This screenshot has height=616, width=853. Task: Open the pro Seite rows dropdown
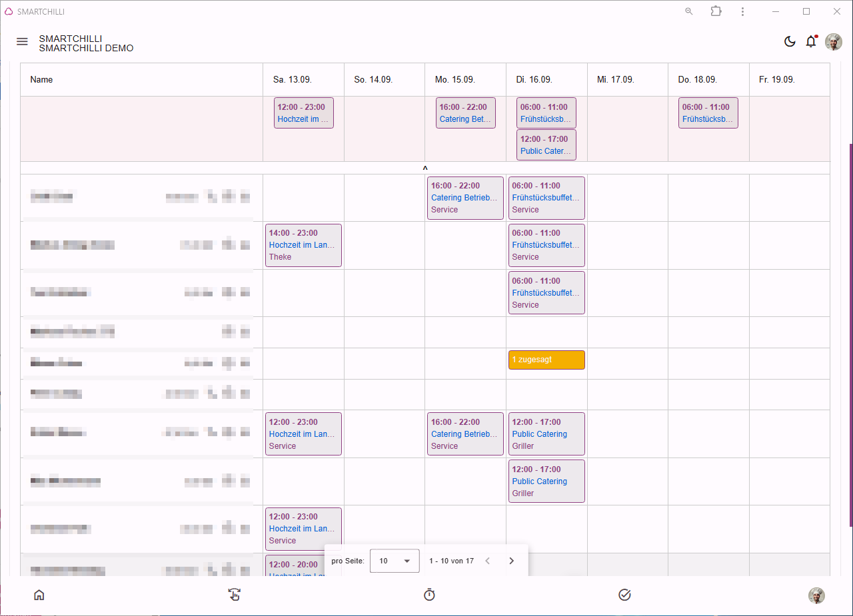pos(395,561)
